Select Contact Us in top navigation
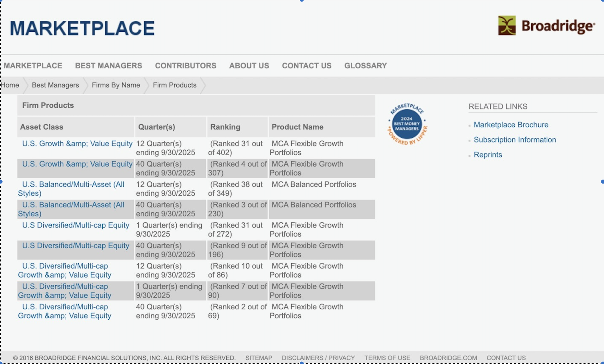Image resolution: width=604 pixels, height=364 pixels. [x=306, y=66]
